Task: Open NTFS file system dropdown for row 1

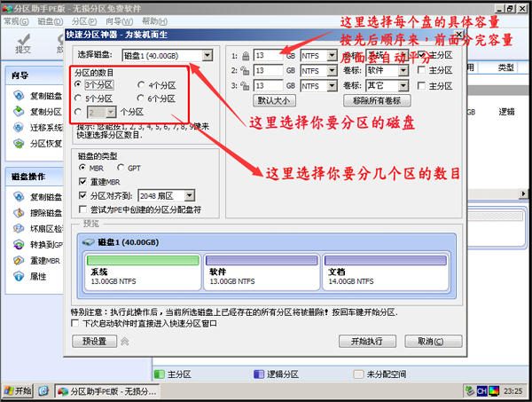Action: click(332, 55)
